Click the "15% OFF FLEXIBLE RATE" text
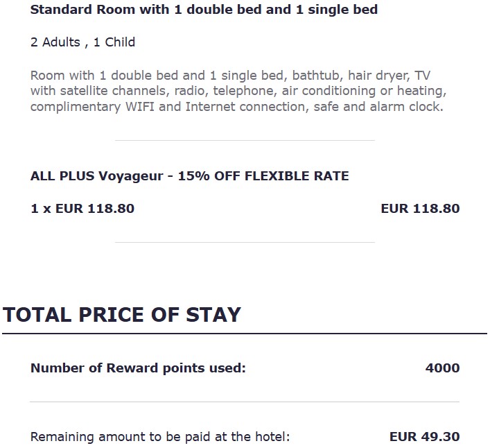 (x=263, y=176)
